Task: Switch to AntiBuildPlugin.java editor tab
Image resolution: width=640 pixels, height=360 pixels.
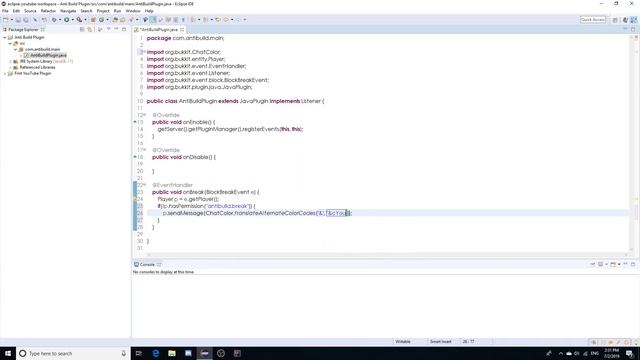Action: 159,29
